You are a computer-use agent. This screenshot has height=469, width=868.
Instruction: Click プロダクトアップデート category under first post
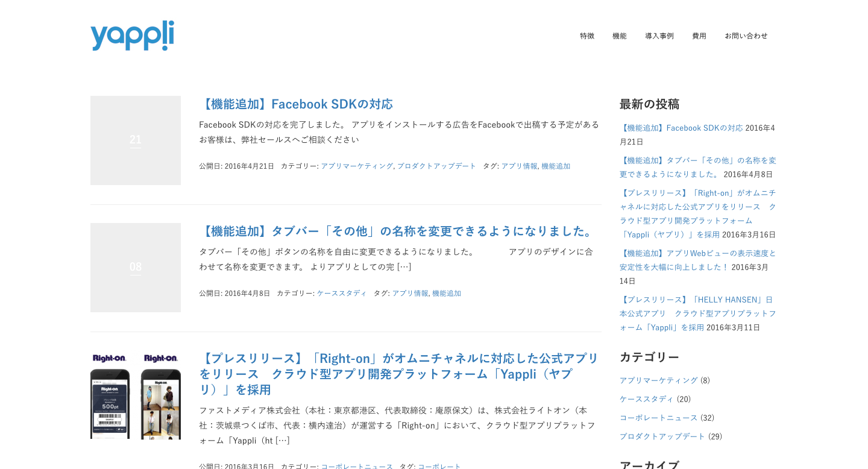(436, 166)
